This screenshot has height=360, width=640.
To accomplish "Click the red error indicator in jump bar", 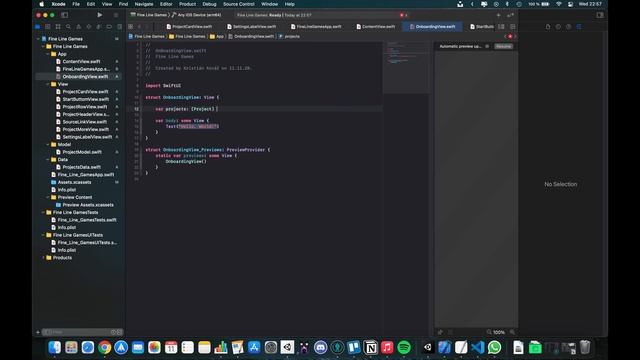I will (510, 36).
